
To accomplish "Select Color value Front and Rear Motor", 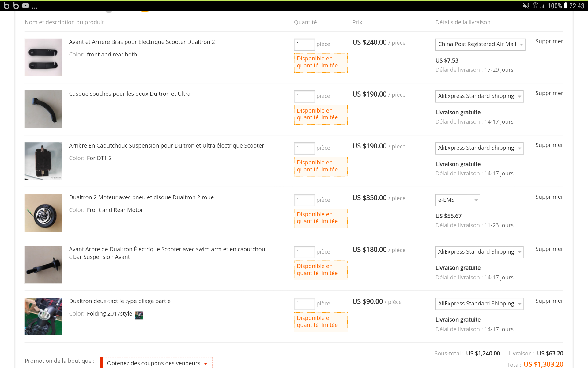I will tap(115, 210).
